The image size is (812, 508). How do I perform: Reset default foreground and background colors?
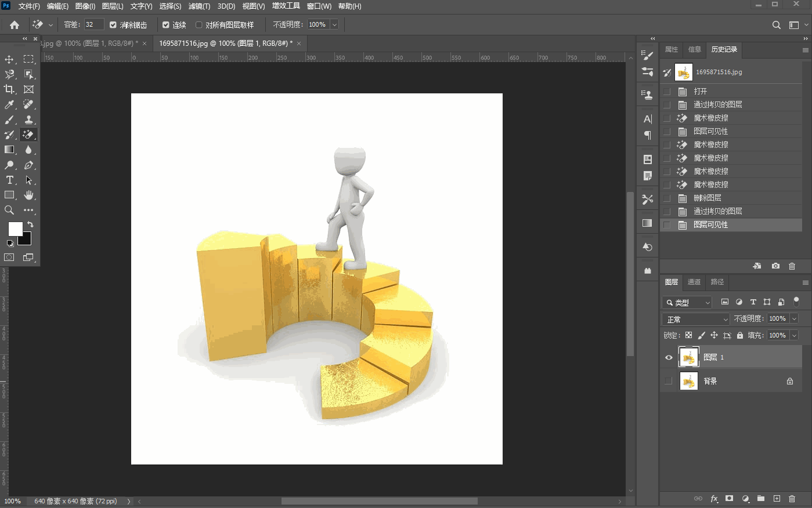(10, 243)
